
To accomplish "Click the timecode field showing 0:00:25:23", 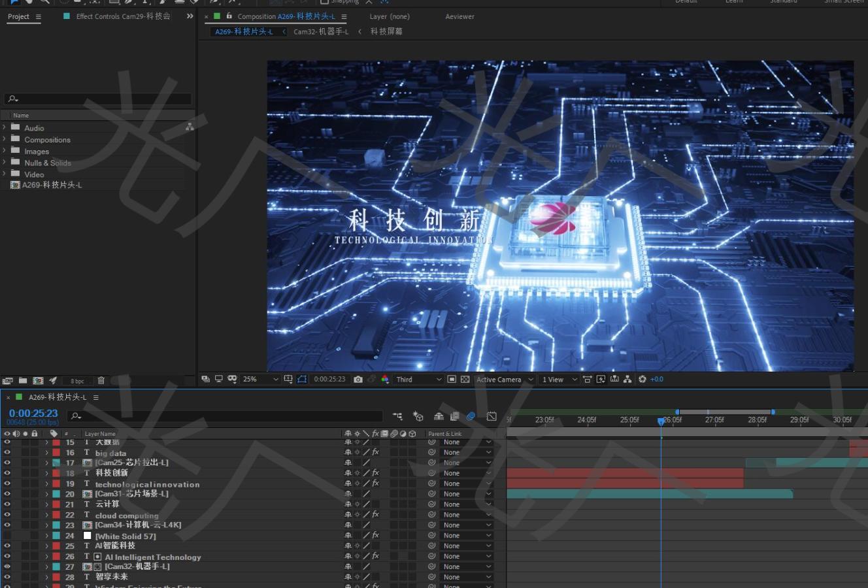I will click(x=33, y=413).
